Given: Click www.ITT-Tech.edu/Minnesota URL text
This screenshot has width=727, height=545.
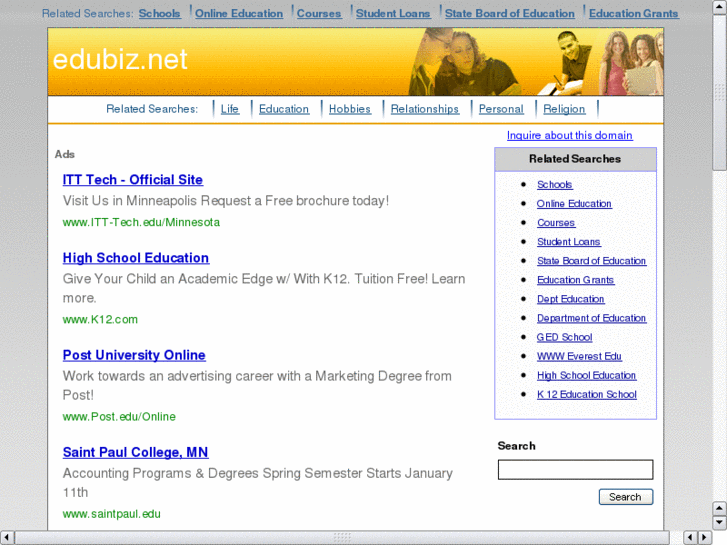Looking at the screenshot, I should (141, 223).
